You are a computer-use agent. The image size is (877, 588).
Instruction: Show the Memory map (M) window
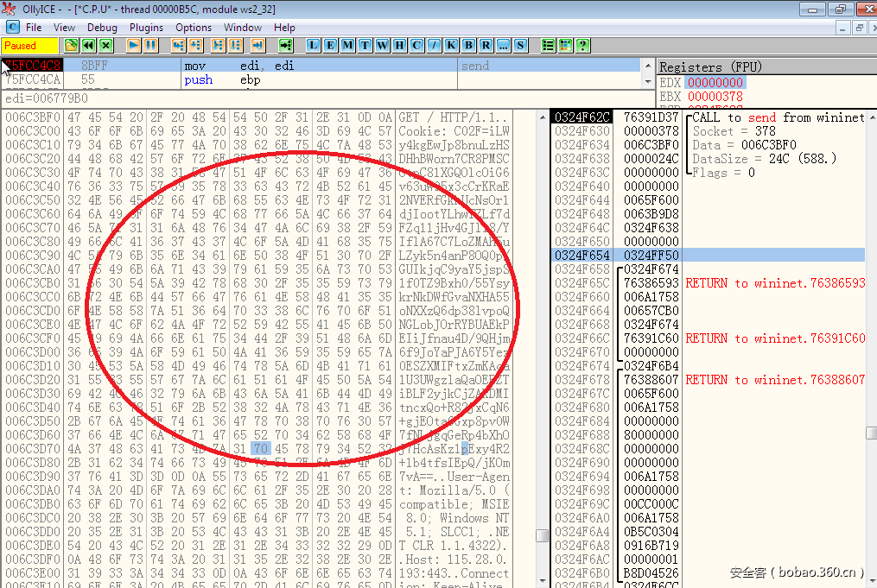(347, 46)
